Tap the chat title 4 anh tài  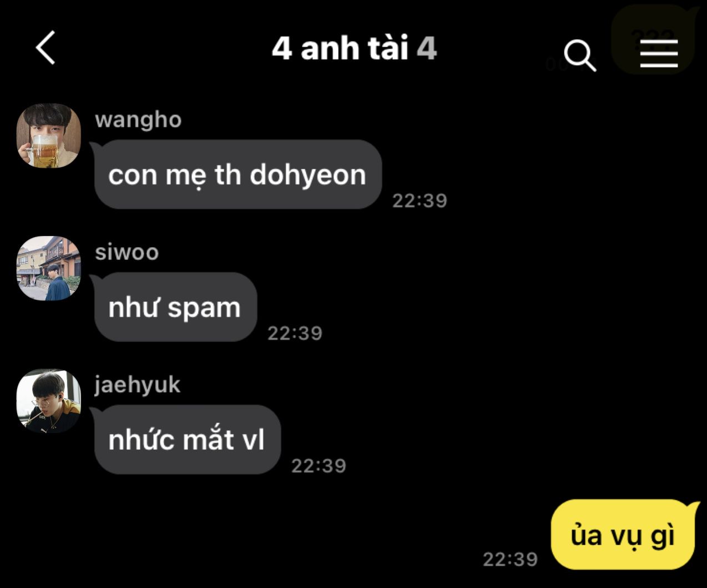coord(340,48)
